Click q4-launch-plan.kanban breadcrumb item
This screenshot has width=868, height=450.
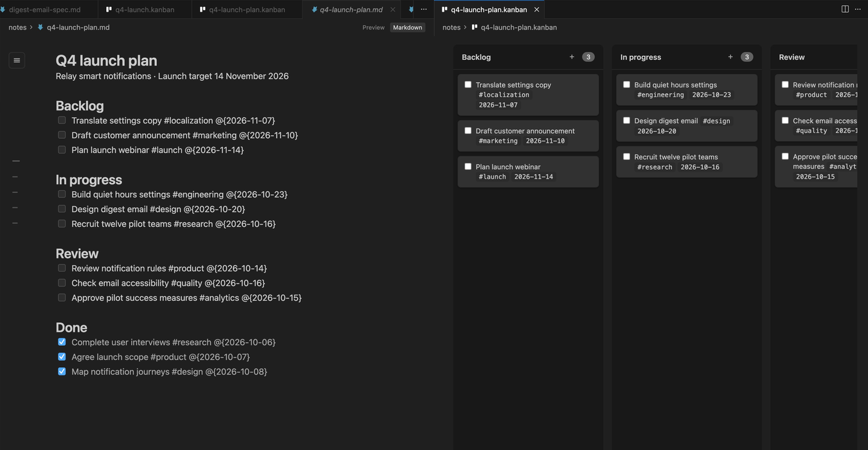pyautogui.click(x=519, y=28)
